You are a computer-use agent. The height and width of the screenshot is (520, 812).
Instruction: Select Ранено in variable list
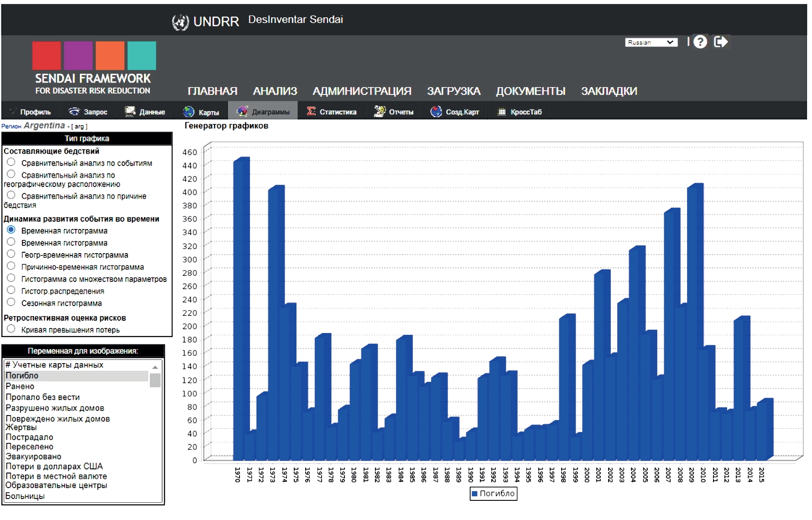point(20,386)
